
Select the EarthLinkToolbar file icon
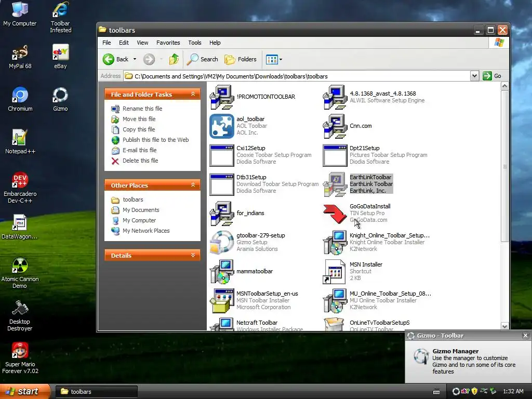(x=335, y=184)
